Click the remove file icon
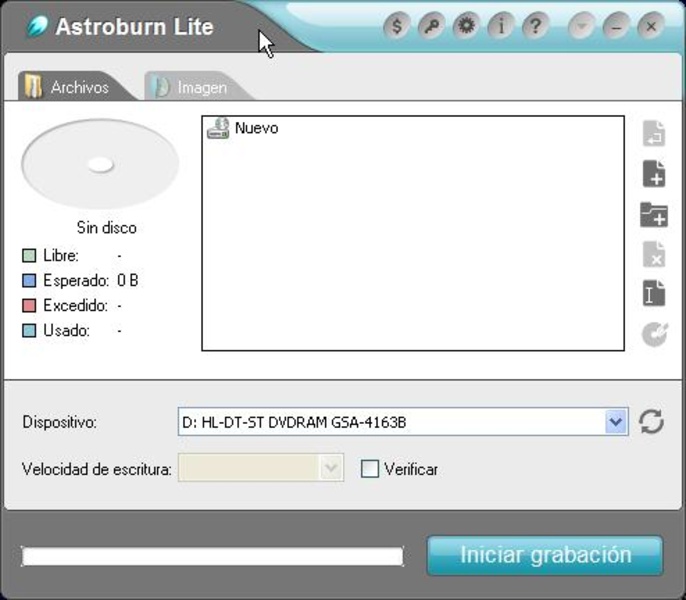The width and height of the screenshot is (686, 600). pos(654,254)
